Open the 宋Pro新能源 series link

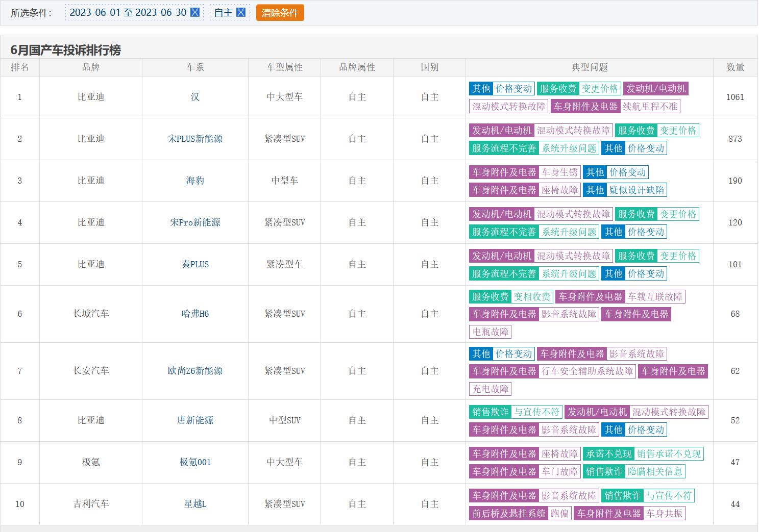[x=195, y=222]
